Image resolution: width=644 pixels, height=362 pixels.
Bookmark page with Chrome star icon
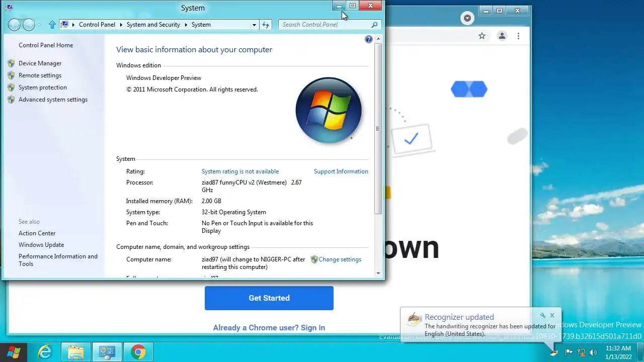click(482, 36)
